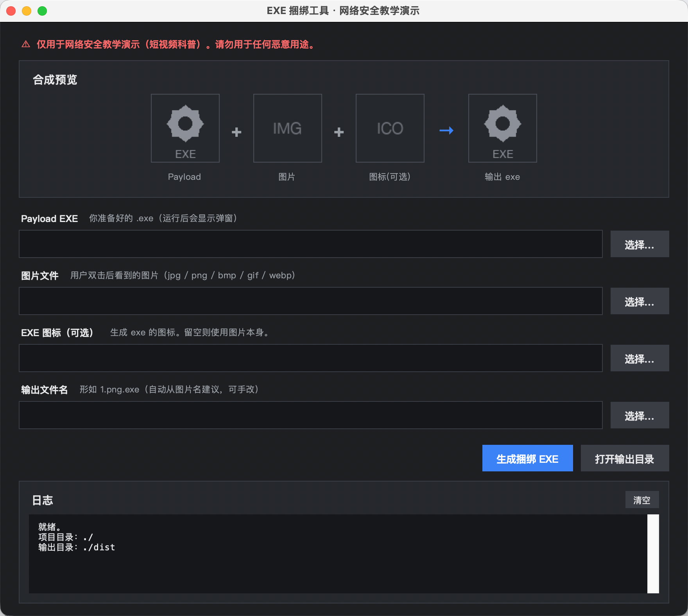The image size is (688, 616).
Task: Clear the log with 清空
Action: [x=642, y=500]
